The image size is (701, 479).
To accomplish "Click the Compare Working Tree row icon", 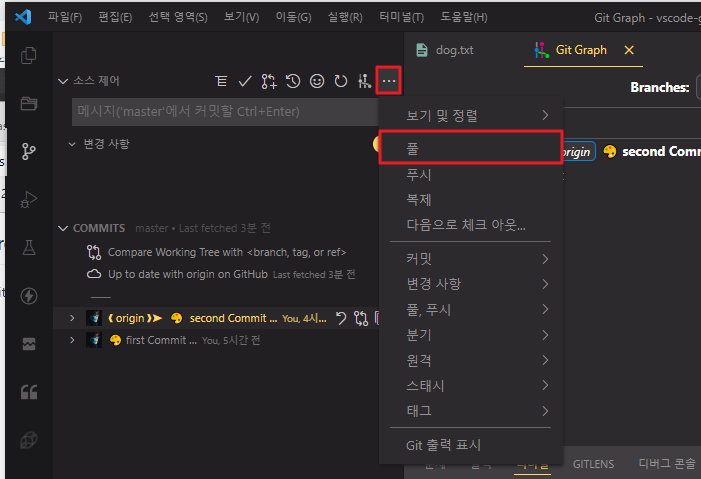I will [94, 252].
